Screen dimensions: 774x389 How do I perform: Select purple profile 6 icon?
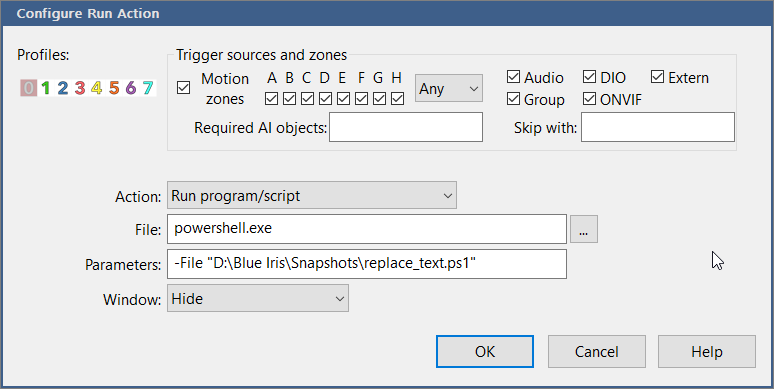click(x=131, y=88)
